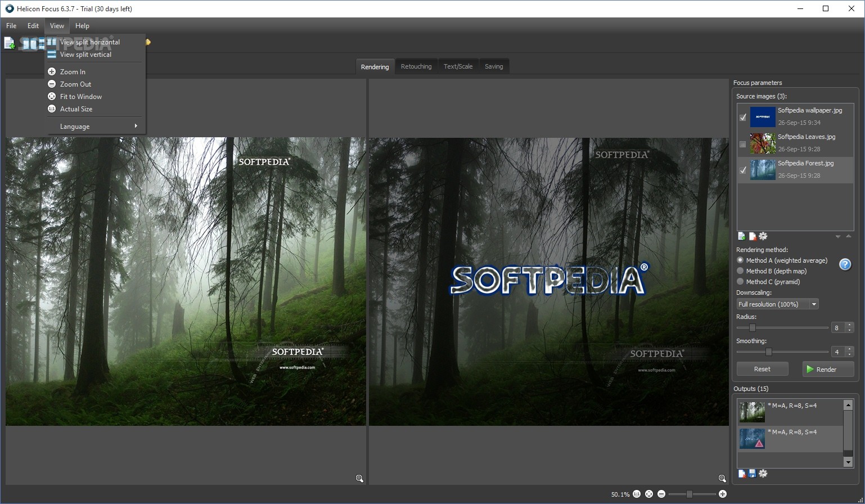Image resolution: width=865 pixels, height=504 pixels.
Task: Click the Smoothing value field
Action: 837,352
